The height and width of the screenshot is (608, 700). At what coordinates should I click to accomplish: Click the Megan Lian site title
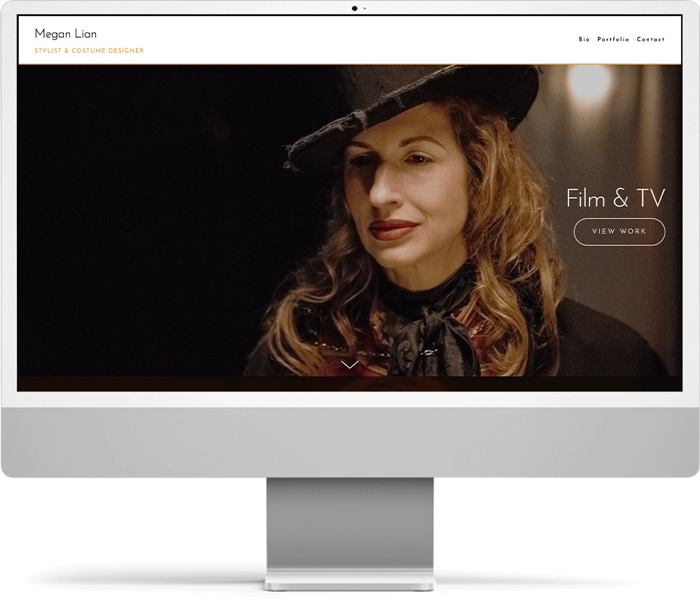click(x=66, y=34)
